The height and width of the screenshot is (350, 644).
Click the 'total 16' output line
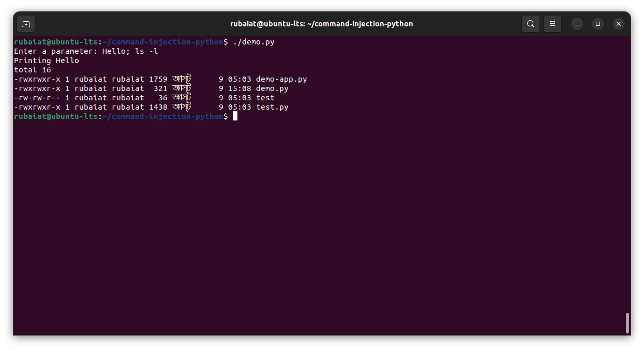coord(33,70)
